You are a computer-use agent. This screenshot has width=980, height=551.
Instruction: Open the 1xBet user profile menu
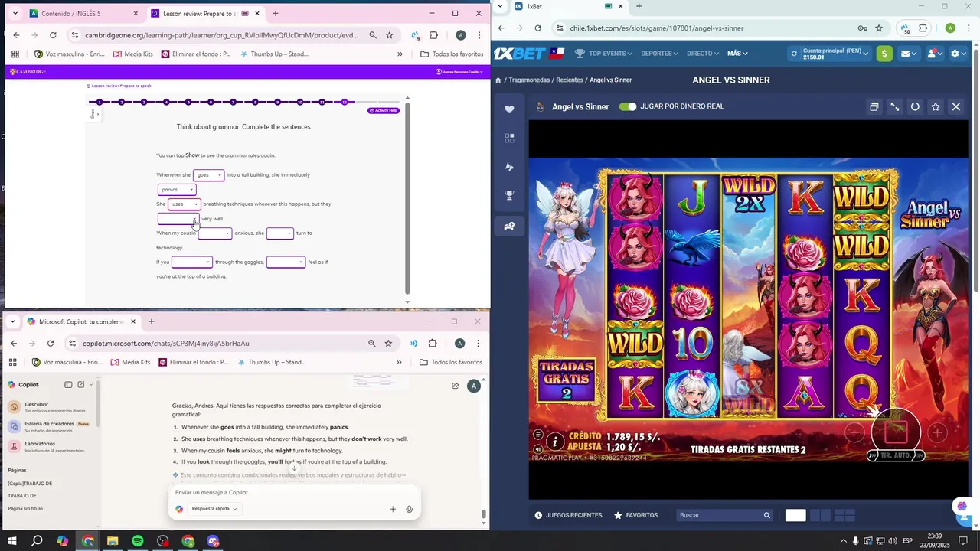click(x=935, y=54)
